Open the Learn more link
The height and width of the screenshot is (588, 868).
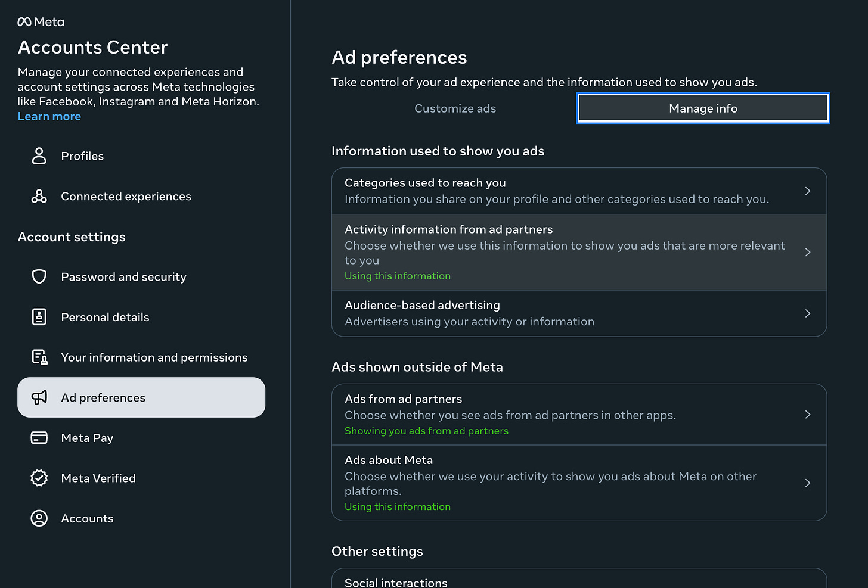pos(49,116)
